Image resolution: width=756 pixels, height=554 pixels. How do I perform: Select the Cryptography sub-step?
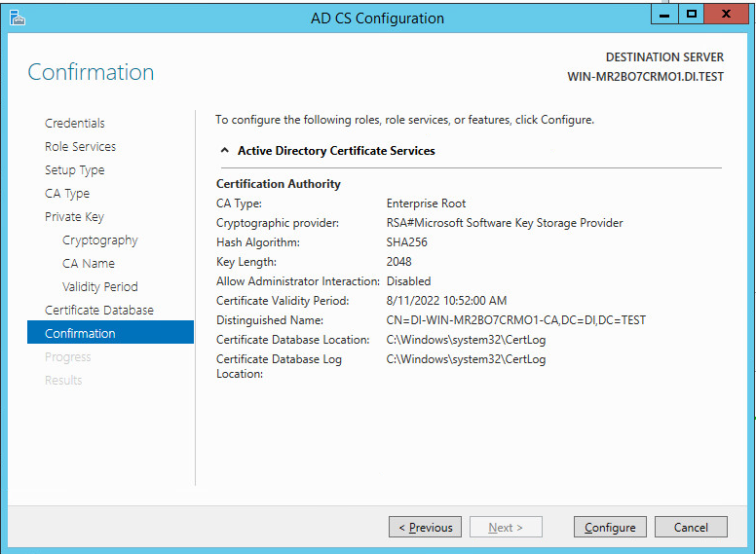click(99, 240)
